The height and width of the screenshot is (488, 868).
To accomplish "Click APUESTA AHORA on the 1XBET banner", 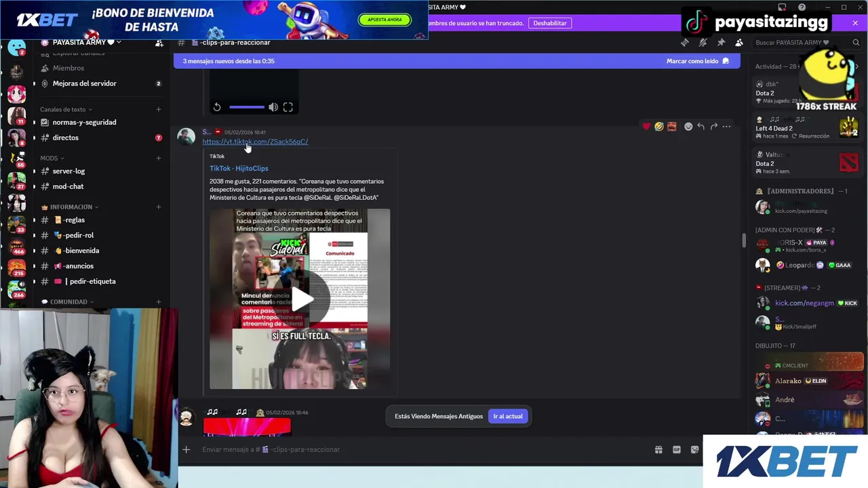I will pos(384,20).
